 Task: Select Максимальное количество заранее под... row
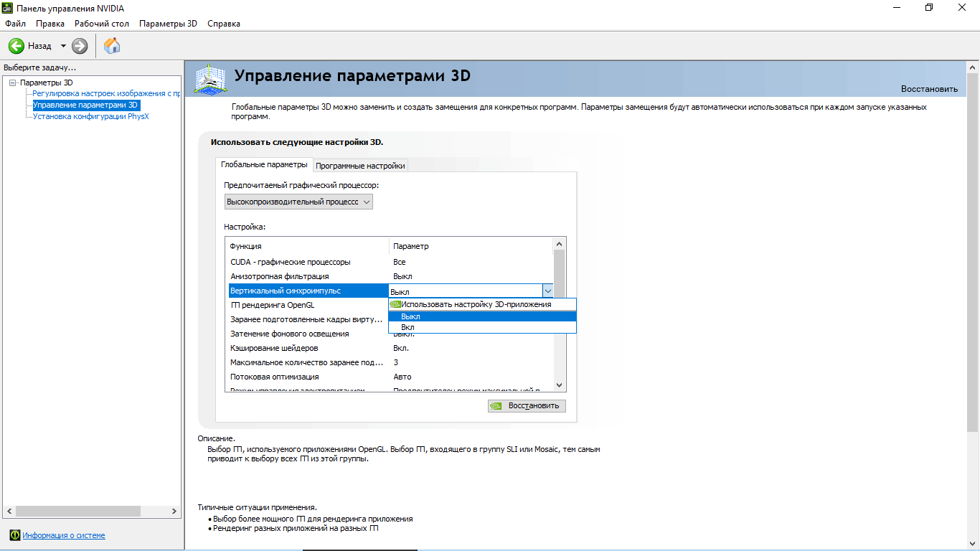tap(391, 362)
